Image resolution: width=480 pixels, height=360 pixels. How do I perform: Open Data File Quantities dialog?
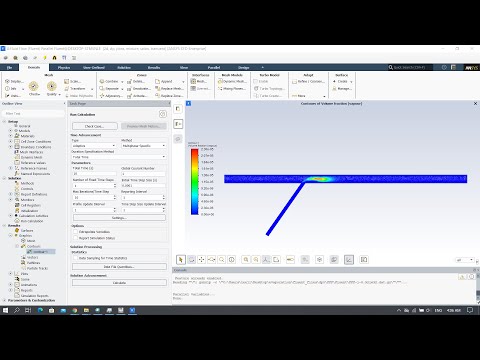coord(119,267)
